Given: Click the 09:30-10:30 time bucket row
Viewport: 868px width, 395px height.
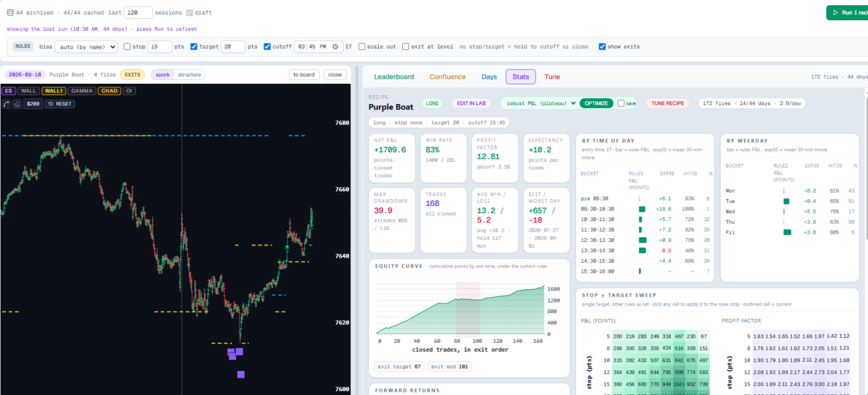Looking at the screenshot, I should coord(647,209).
